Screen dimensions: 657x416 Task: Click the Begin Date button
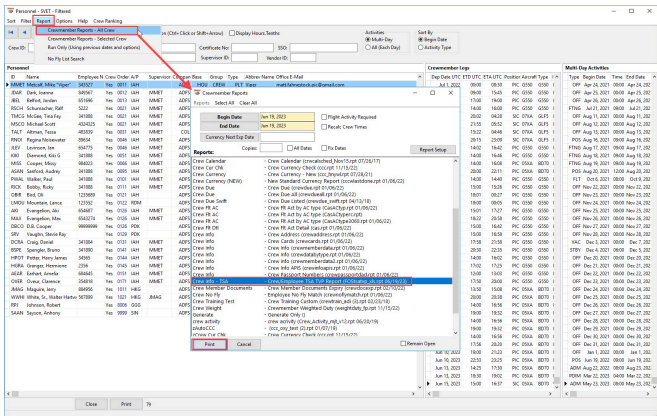[229, 117]
